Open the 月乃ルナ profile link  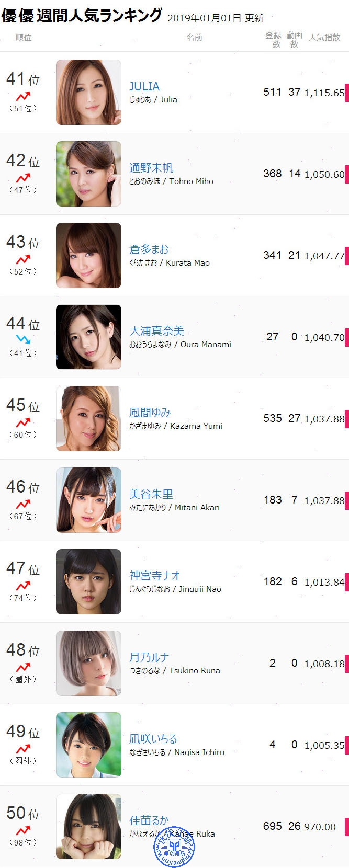(x=149, y=657)
